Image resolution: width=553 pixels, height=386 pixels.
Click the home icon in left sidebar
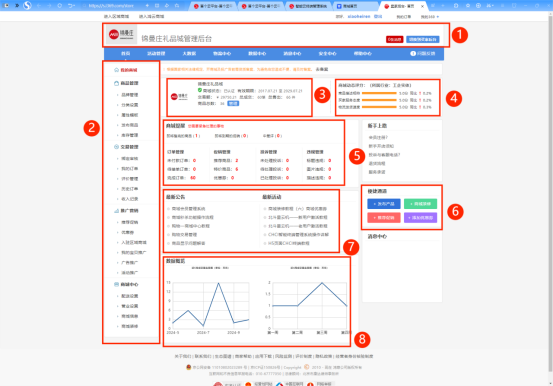[116, 70]
